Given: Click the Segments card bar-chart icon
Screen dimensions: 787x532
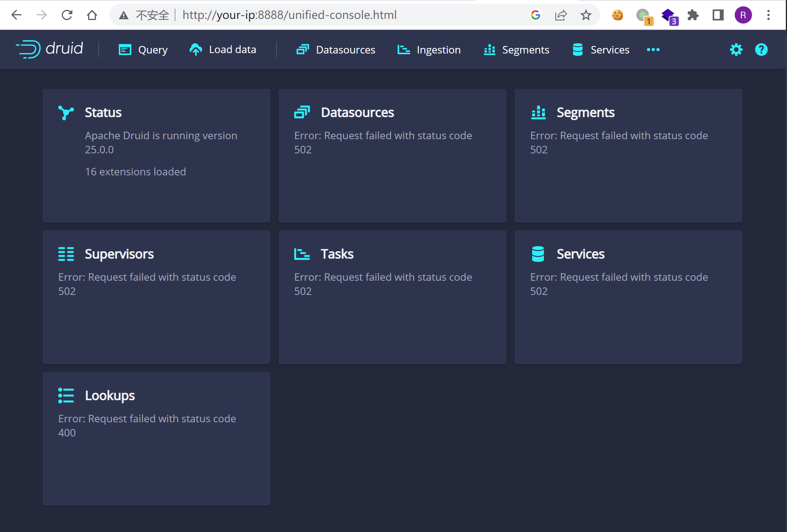Looking at the screenshot, I should tap(538, 112).
